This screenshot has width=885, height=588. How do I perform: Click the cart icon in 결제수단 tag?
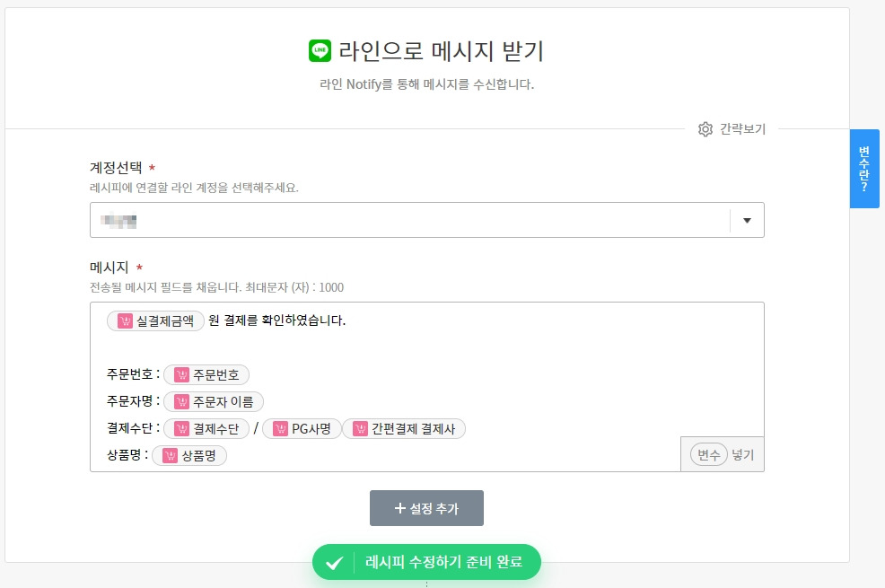point(182,429)
